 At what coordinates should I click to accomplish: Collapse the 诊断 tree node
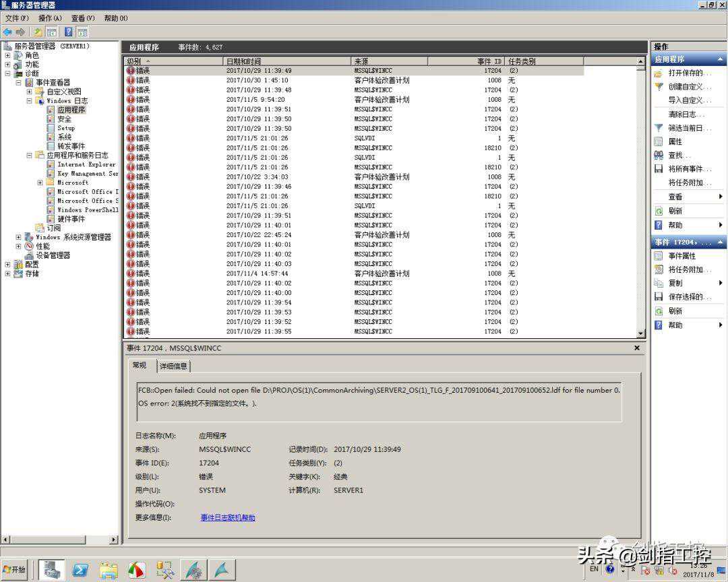point(8,73)
